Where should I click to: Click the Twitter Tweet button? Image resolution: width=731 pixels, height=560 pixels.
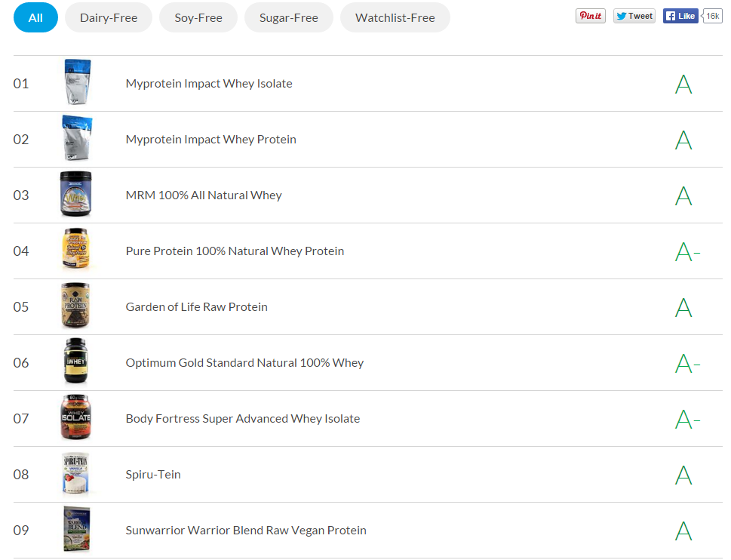coord(634,16)
